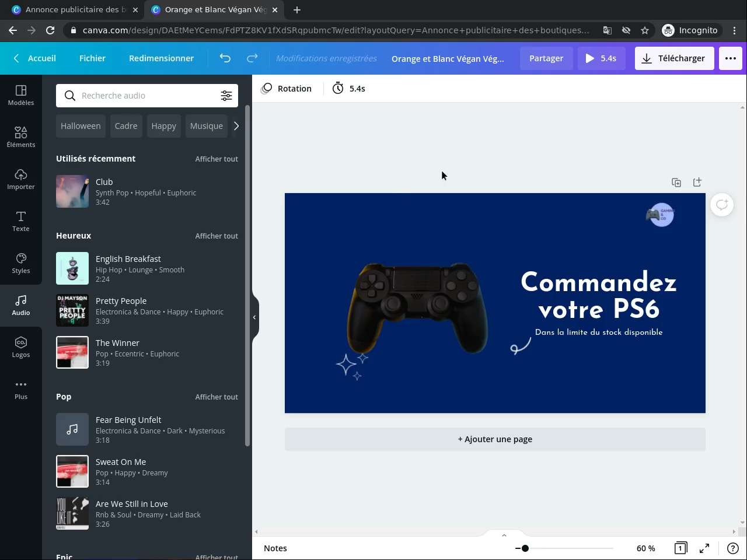Show more audio category chips

[236, 126]
